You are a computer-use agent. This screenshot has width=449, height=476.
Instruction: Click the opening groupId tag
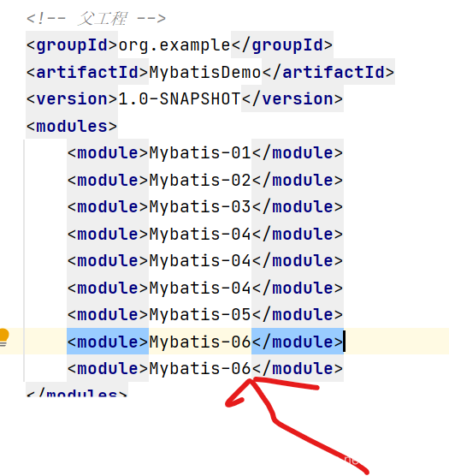pyautogui.click(x=72, y=45)
